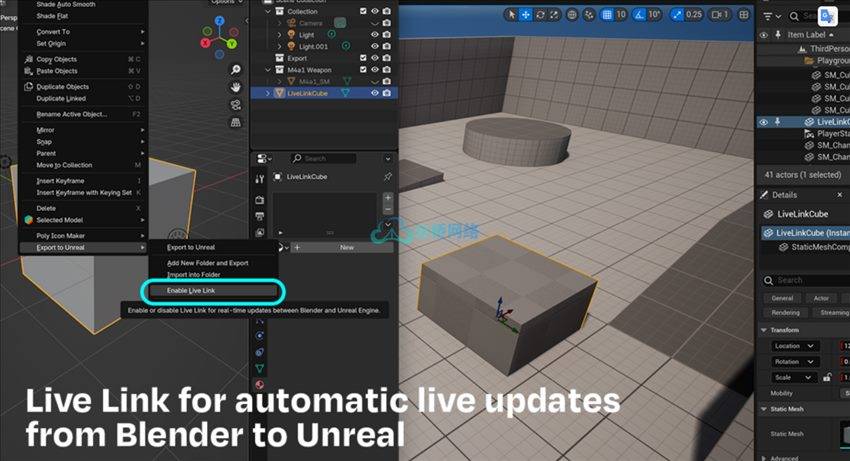Image resolution: width=850 pixels, height=461 pixels.
Task: Click the Blender viewport zoom magnifier icon
Action: pos(235,69)
